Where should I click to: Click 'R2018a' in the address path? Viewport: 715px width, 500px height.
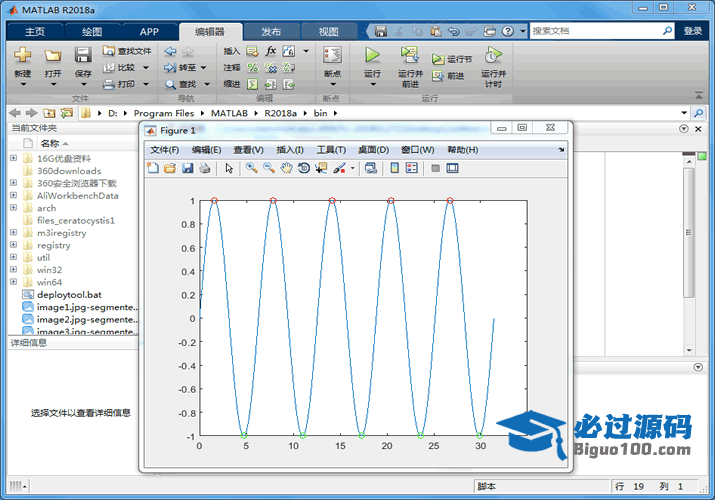[x=280, y=113]
